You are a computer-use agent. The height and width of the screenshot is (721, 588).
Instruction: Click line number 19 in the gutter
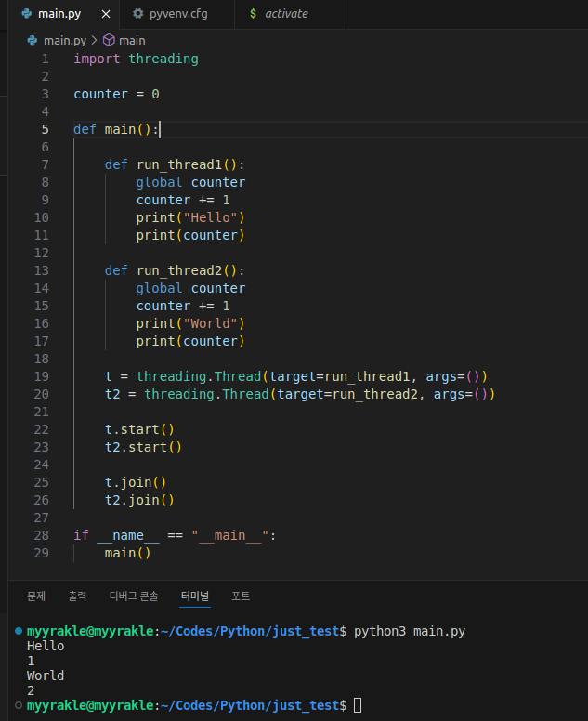[41, 376]
